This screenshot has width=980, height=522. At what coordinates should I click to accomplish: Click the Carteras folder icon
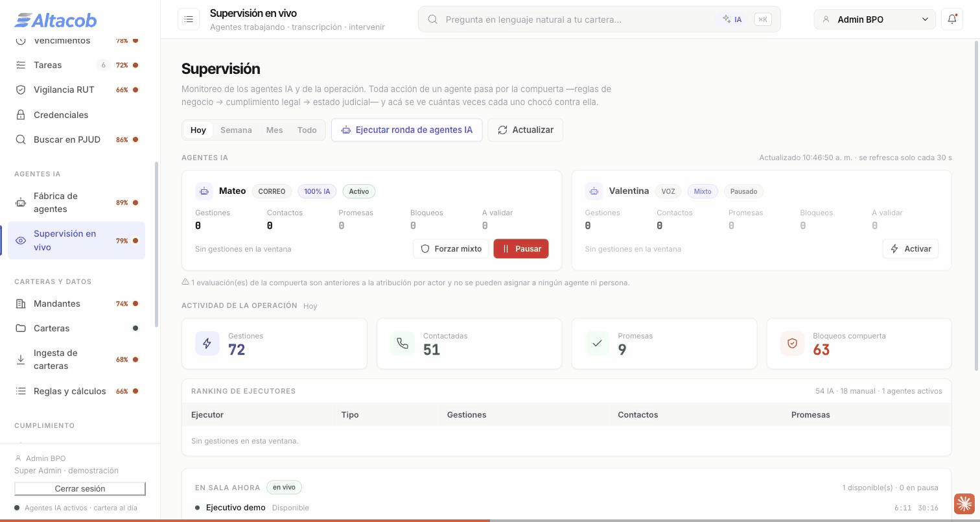21,328
